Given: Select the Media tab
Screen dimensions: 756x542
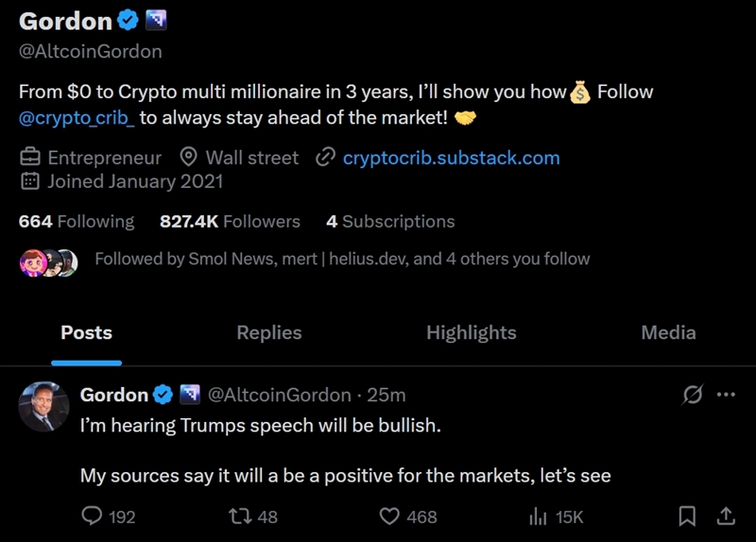Looking at the screenshot, I should [668, 332].
